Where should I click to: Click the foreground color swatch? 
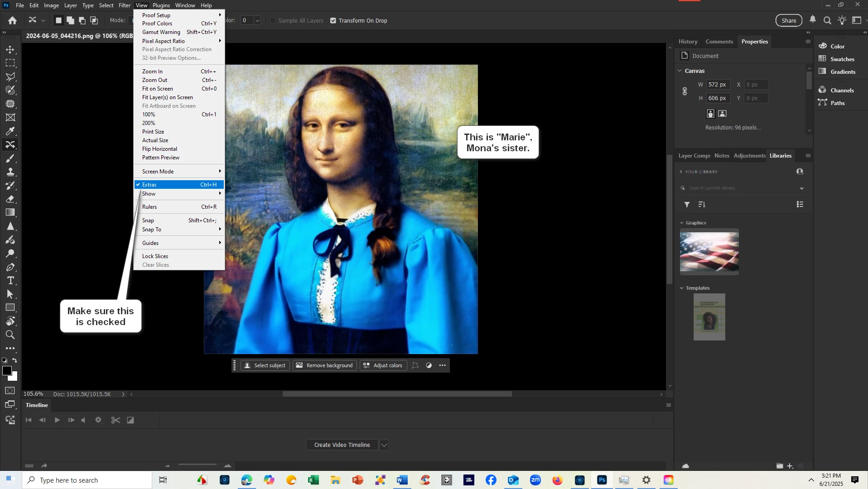point(7,371)
